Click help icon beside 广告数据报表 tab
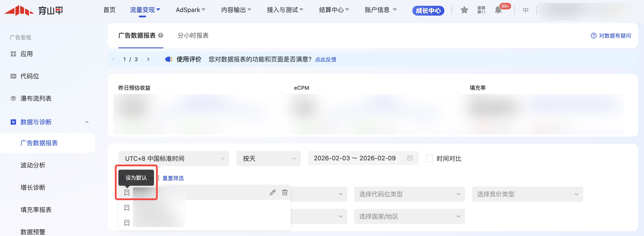This screenshot has width=644, height=236. (161, 35)
